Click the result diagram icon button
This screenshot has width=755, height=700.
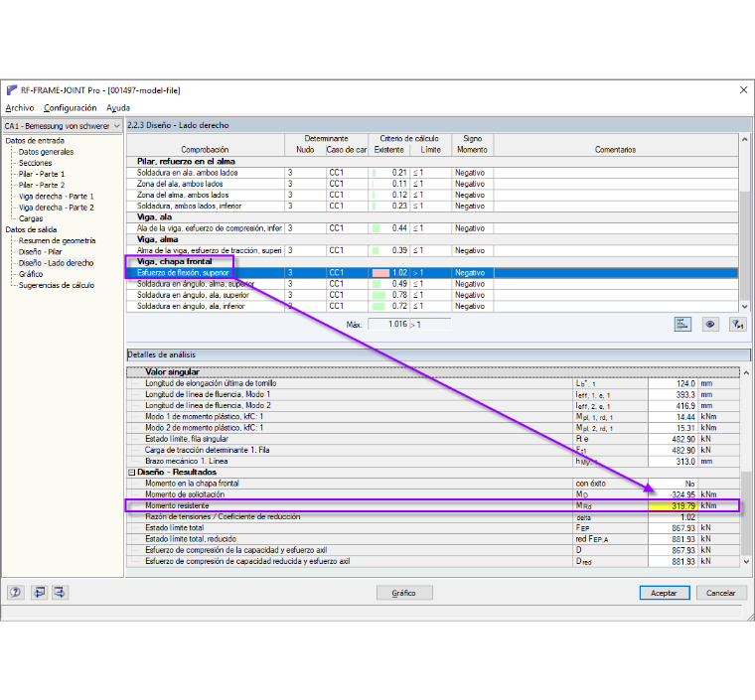click(682, 325)
